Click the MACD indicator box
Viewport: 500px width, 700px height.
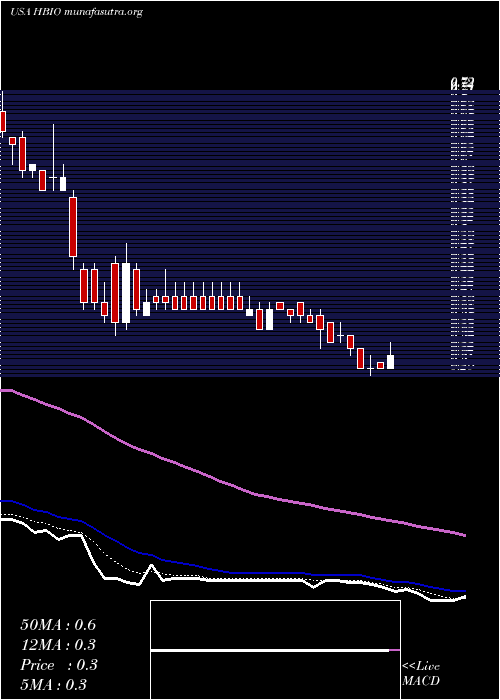click(275, 650)
